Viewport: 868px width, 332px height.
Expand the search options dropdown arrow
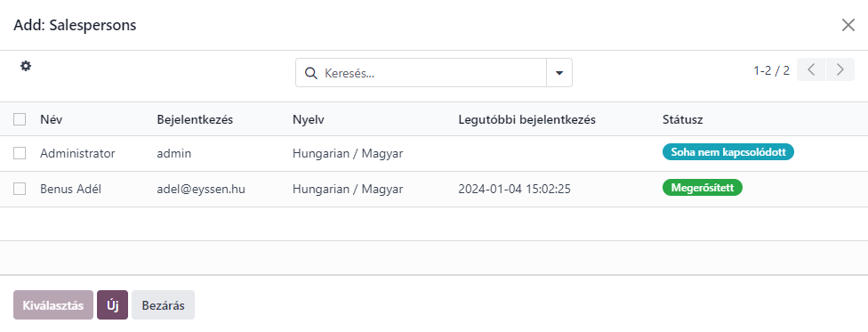[559, 73]
